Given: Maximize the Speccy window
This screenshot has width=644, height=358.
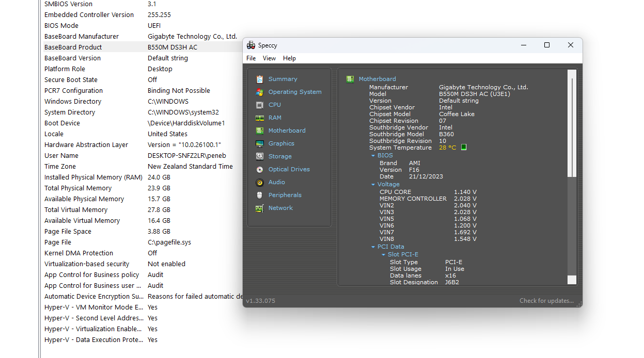Looking at the screenshot, I should 547,45.
